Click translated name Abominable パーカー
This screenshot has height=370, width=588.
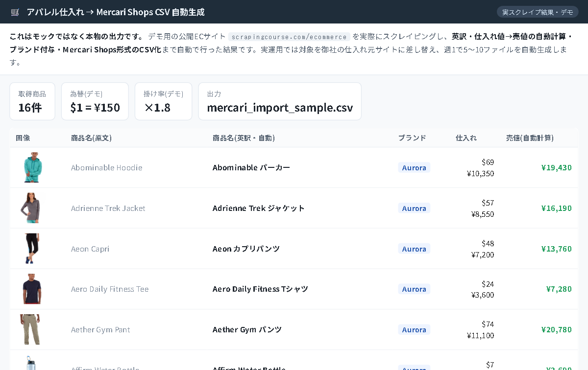pos(251,167)
